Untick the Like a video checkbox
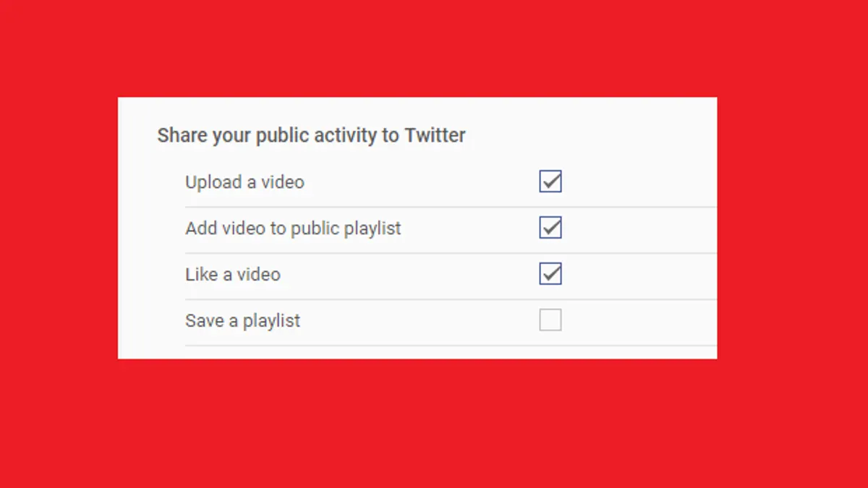The image size is (868, 488). [x=550, y=274]
